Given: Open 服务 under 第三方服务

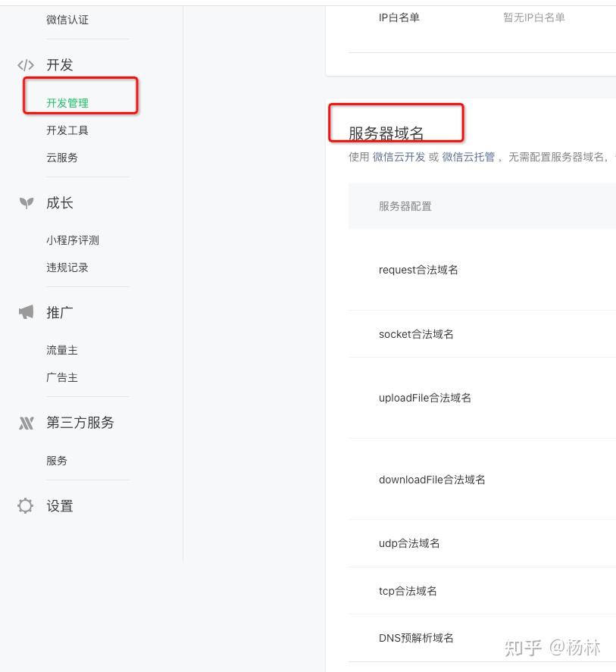Looking at the screenshot, I should click(x=57, y=461).
